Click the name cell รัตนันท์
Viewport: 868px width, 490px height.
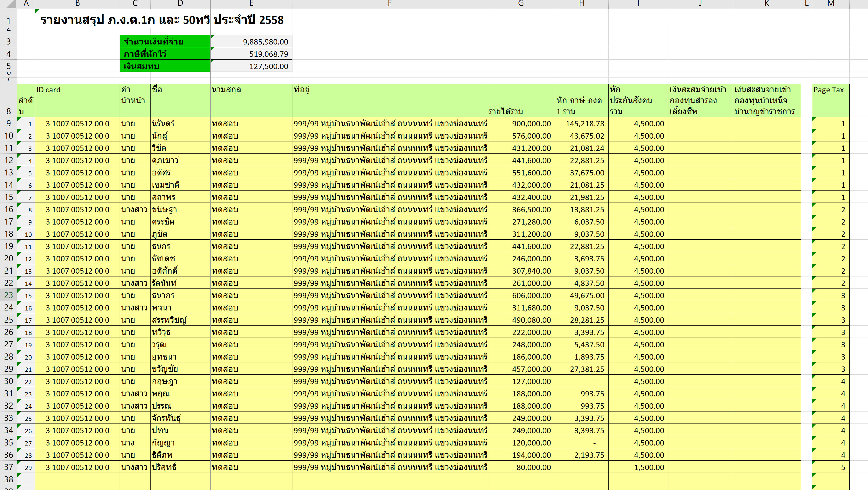tap(180, 283)
